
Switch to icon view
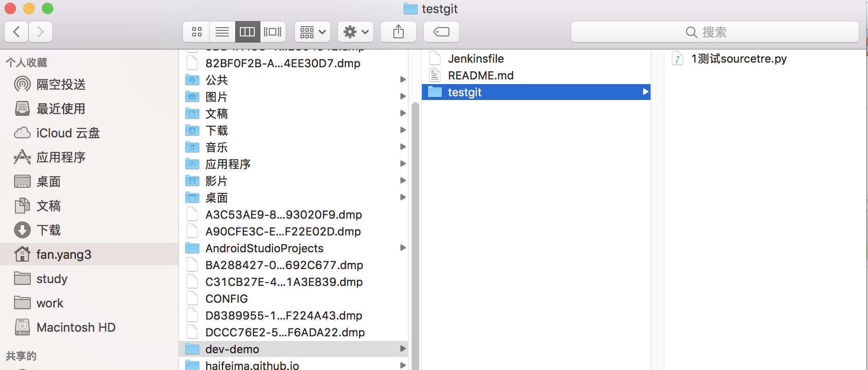pos(196,32)
